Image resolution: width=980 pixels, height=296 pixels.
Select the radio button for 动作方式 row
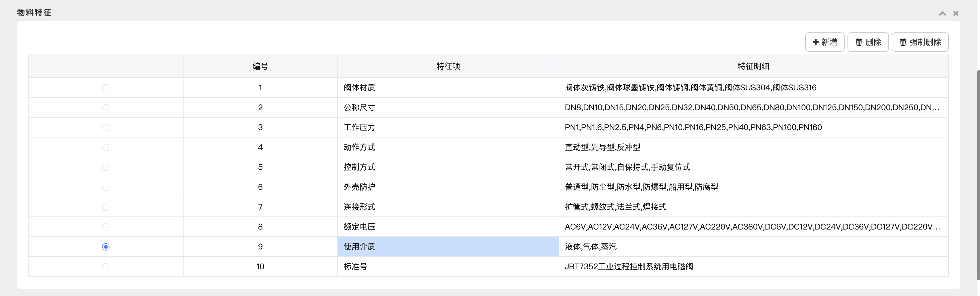coord(106,147)
